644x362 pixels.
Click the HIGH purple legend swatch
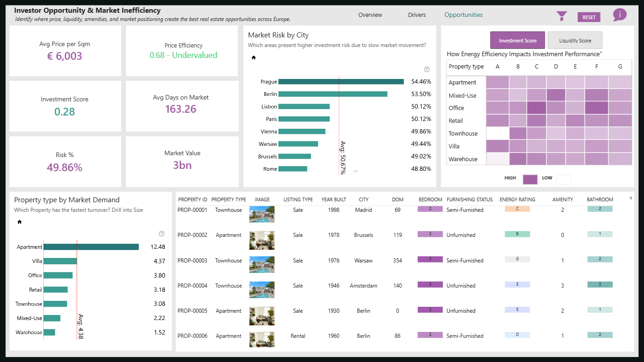coord(530,179)
